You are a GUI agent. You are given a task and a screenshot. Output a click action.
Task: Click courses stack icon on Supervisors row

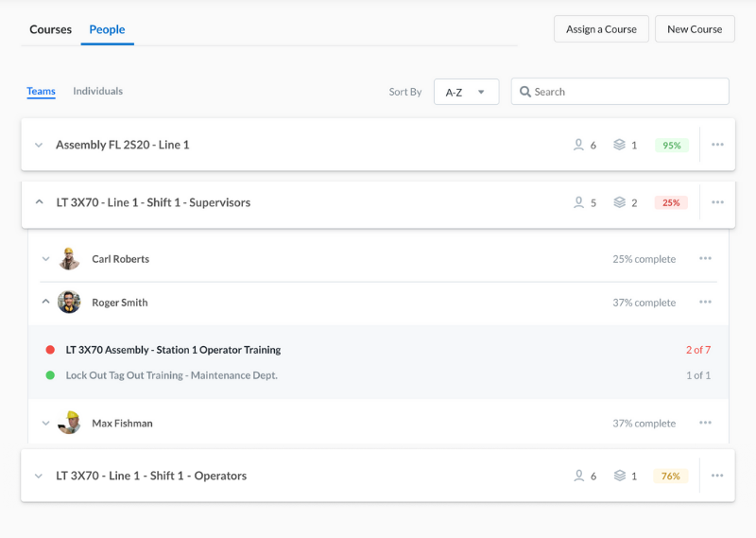click(x=619, y=202)
